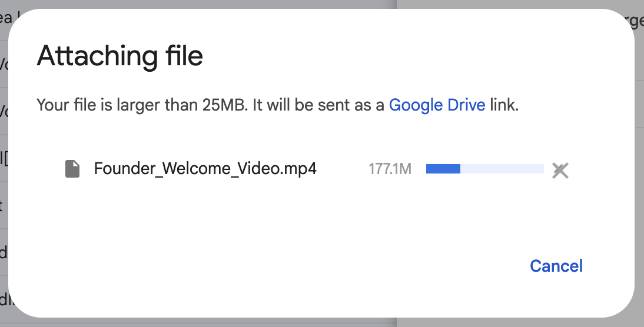Image resolution: width=644 pixels, height=327 pixels.
Task: Click the unfilled light part of progress bar
Action: tap(502, 169)
